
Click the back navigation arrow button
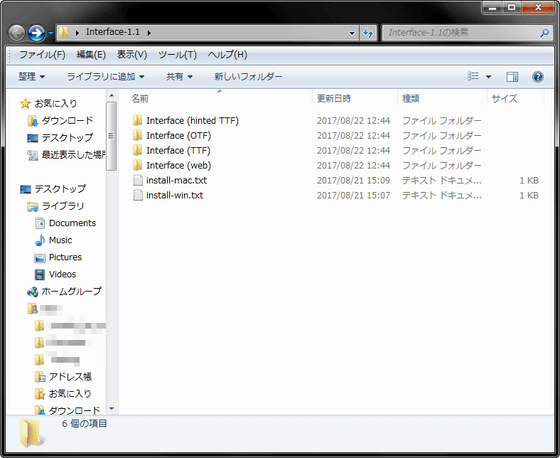click(x=16, y=33)
